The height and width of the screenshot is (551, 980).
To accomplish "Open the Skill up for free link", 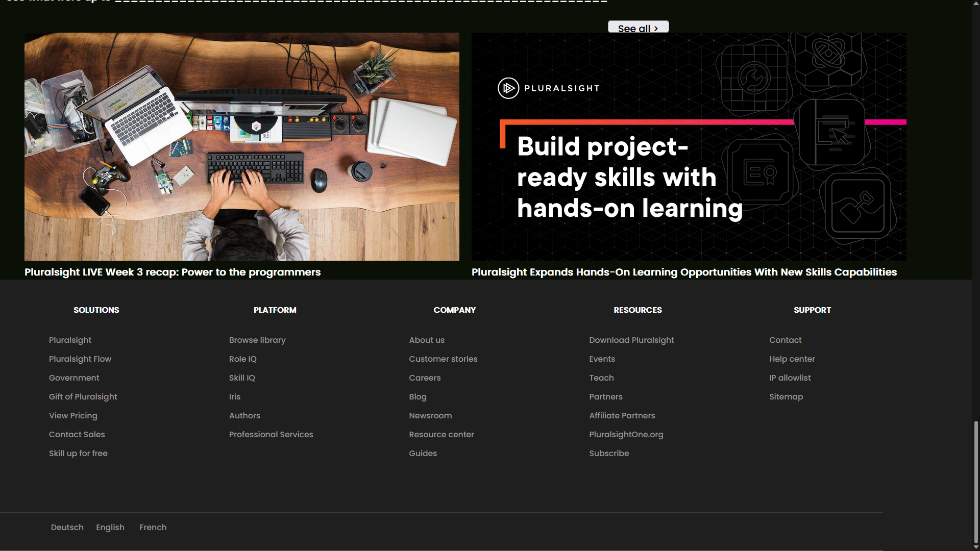I will coord(78,453).
